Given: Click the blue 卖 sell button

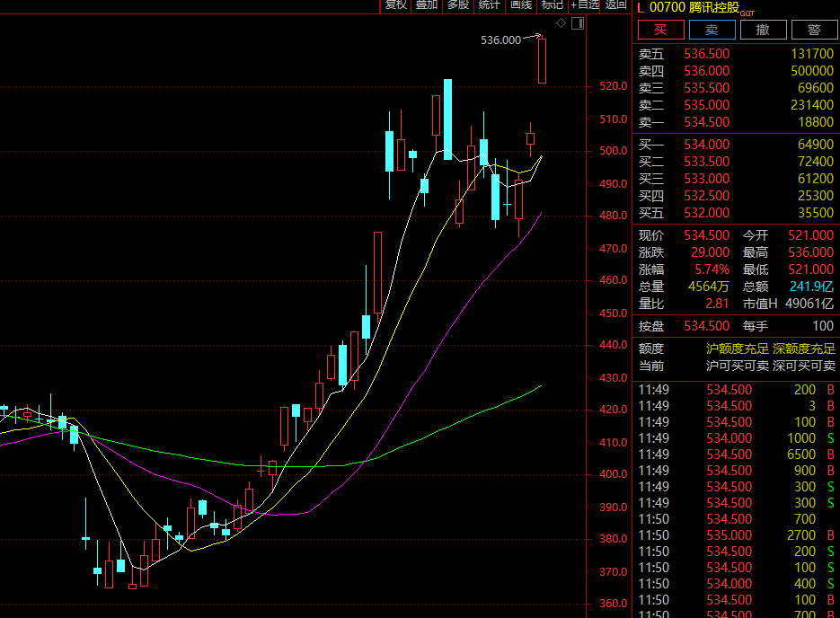Looking at the screenshot, I should (x=712, y=30).
